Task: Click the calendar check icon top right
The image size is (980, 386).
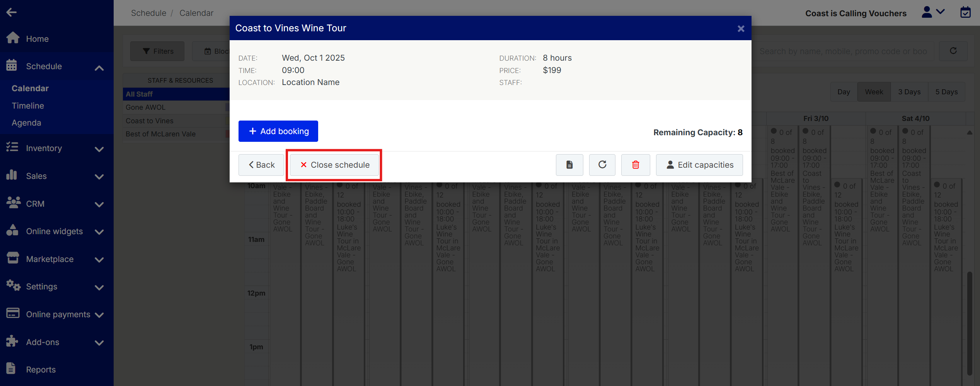Action: pyautogui.click(x=965, y=13)
